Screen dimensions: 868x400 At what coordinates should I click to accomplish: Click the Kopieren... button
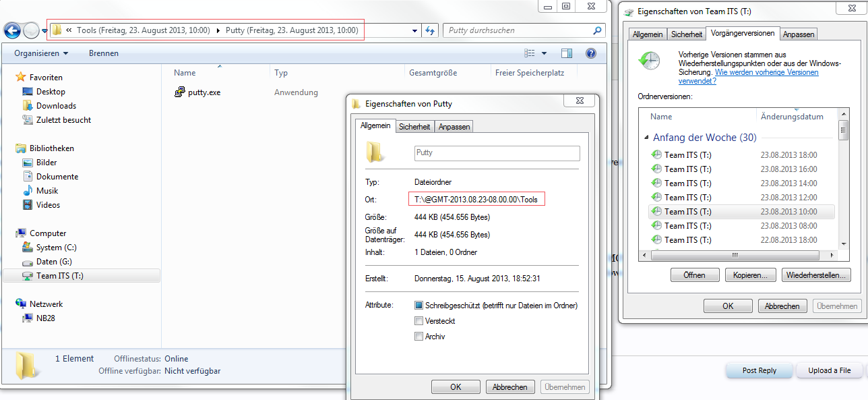[751, 275]
